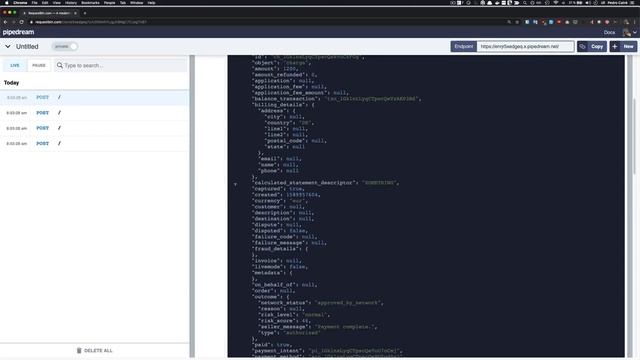Focus the Type to search field
The height and width of the screenshot is (360, 640).
click(121, 65)
